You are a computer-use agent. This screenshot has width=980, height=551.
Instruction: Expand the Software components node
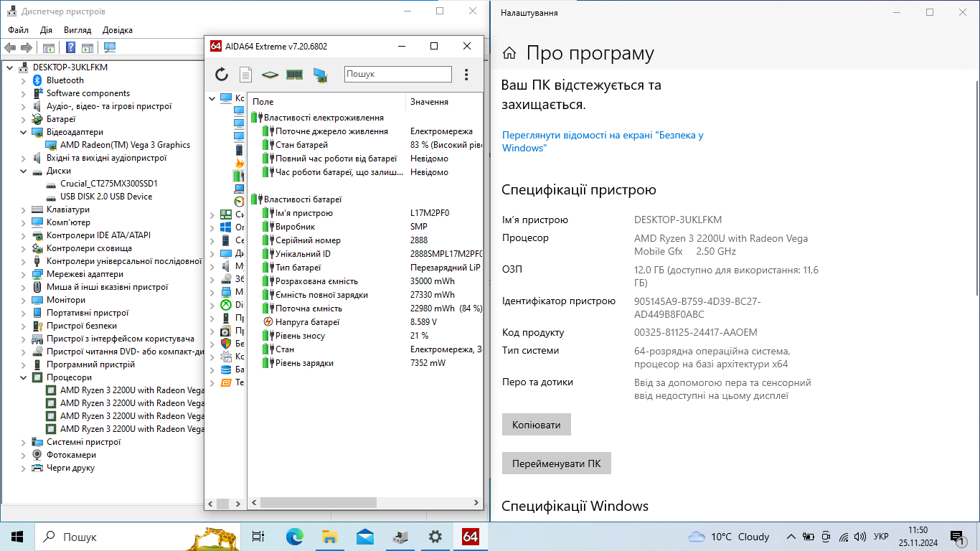24,93
